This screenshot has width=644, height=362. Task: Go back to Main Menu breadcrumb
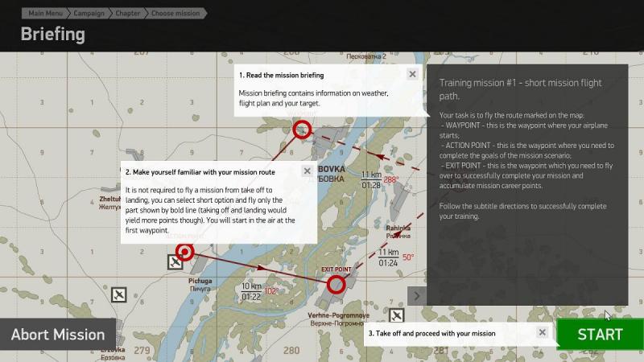click(x=45, y=13)
